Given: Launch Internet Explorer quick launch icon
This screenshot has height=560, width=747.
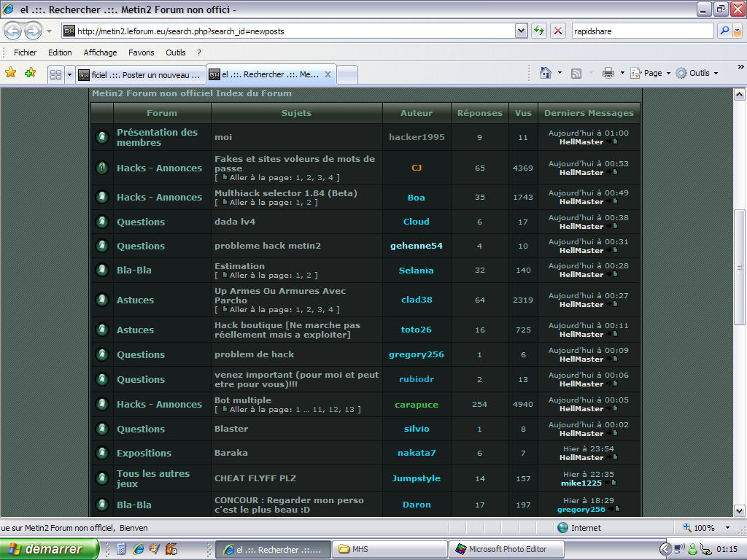Looking at the screenshot, I should tap(138, 549).
